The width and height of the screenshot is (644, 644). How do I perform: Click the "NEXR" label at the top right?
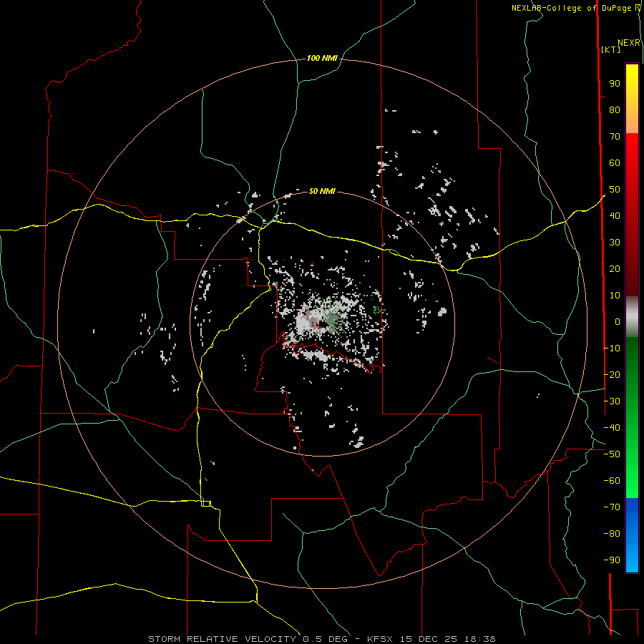[629, 43]
